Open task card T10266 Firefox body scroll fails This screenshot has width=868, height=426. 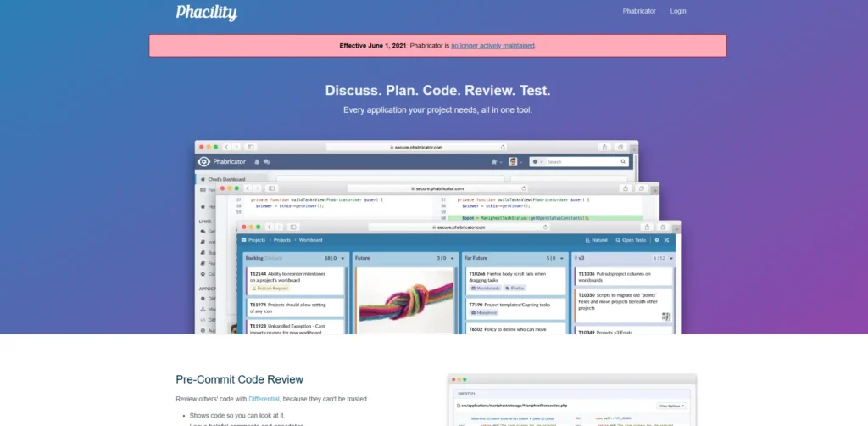pyautogui.click(x=516, y=281)
